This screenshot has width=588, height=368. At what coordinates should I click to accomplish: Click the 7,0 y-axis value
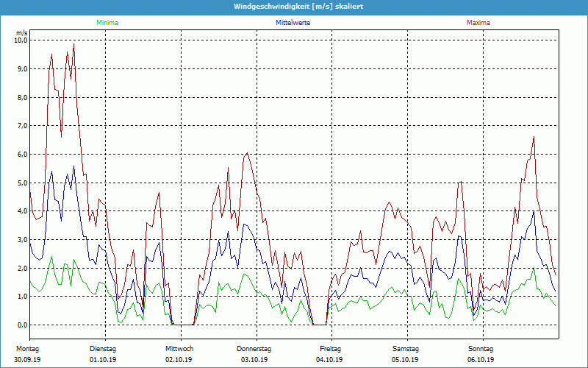coord(23,125)
